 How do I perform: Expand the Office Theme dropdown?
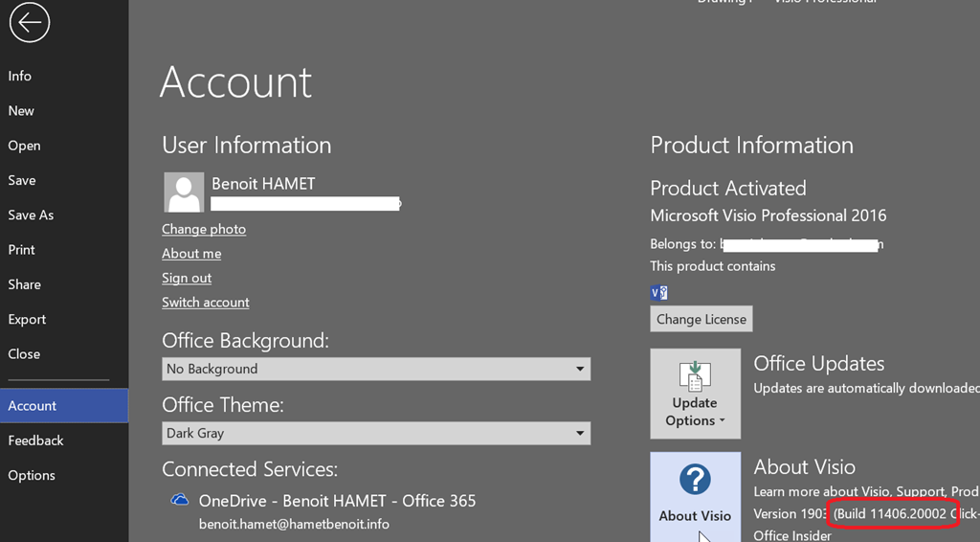(x=375, y=433)
